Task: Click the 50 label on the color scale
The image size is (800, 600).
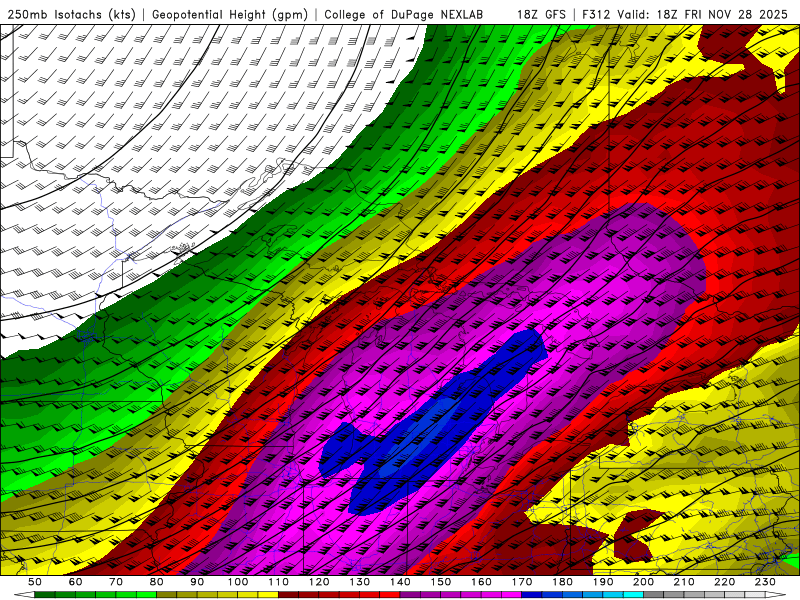Action: tap(35, 582)
